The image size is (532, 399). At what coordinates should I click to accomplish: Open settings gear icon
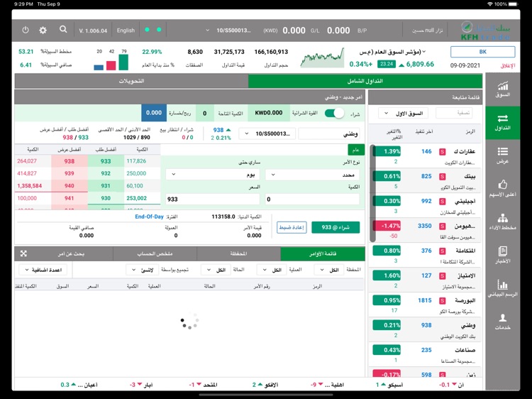[43, 31]
